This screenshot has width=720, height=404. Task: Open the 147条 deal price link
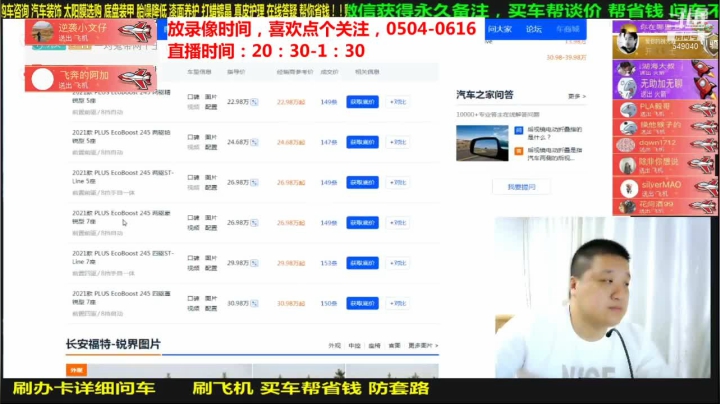[329, 142]
